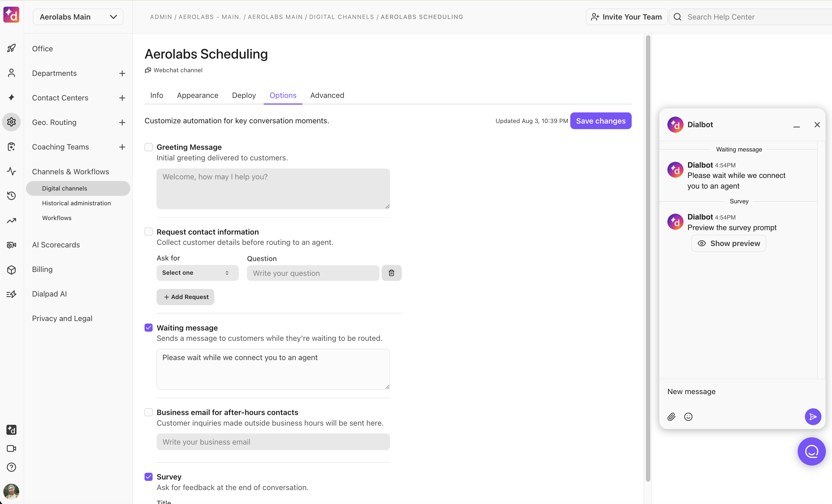This screenshot has height=504, width=832.
Task: Click the search magnifier icon in Help Center
Action: tap(677, 17)
